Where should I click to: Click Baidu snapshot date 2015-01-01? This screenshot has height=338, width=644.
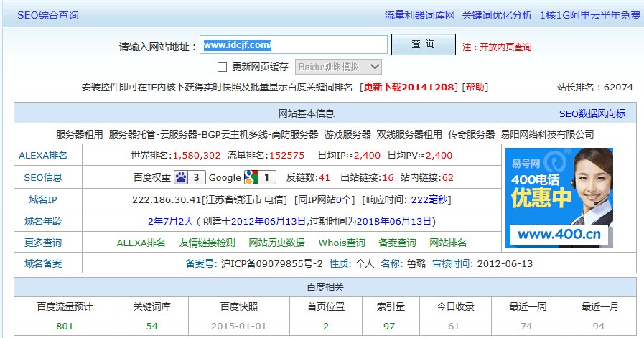[x=238, y=326]
